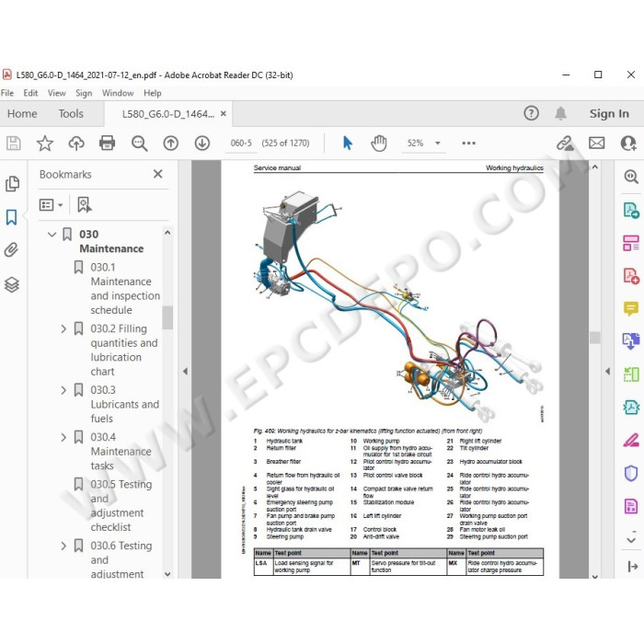
Task: Close the L580_G6.0-D_1464 document tab
Action: 224,114
